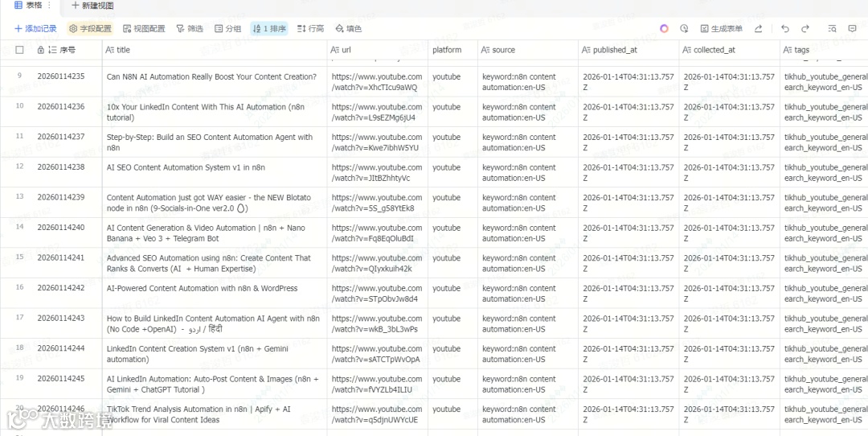
Task: Select title 'TikTok Trend Analysis Automation in n8n'
Action: (199, 414)
